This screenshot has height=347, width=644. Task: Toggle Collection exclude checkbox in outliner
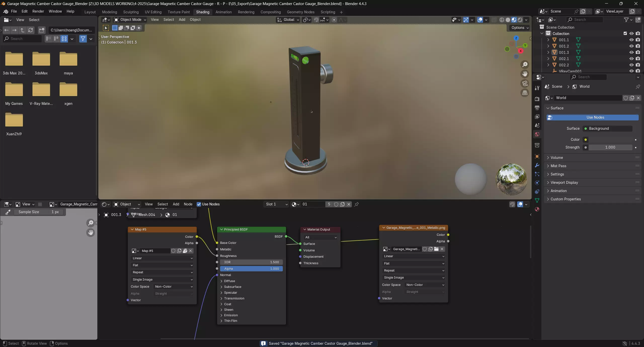click(x=625, y=33)
